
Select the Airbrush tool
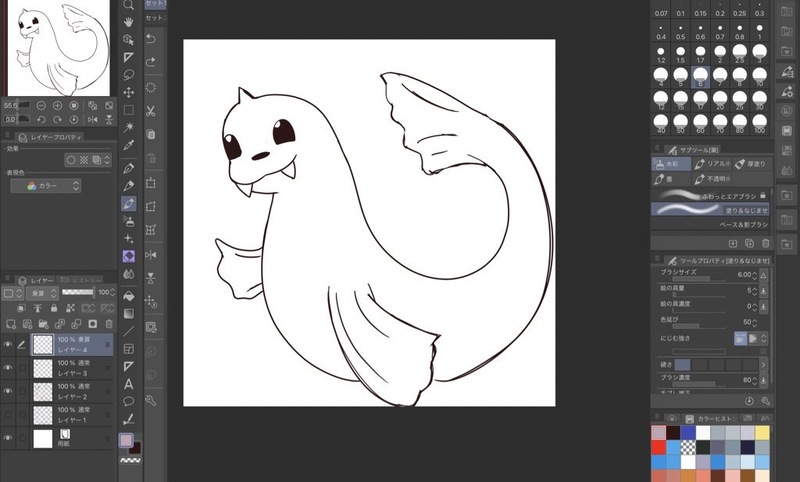129,221
